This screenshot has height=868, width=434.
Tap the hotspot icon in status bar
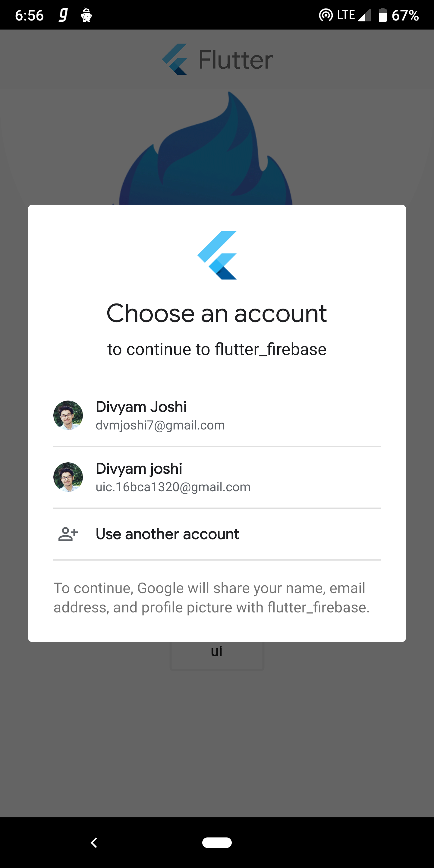pos(325,15)
